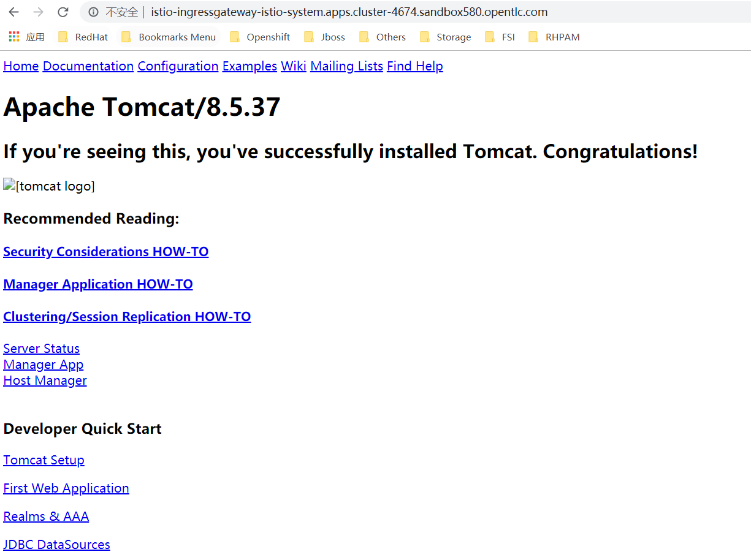Click the browser forward arrow
The height and width of the screenshot is (560, 751).
[38, 12]
